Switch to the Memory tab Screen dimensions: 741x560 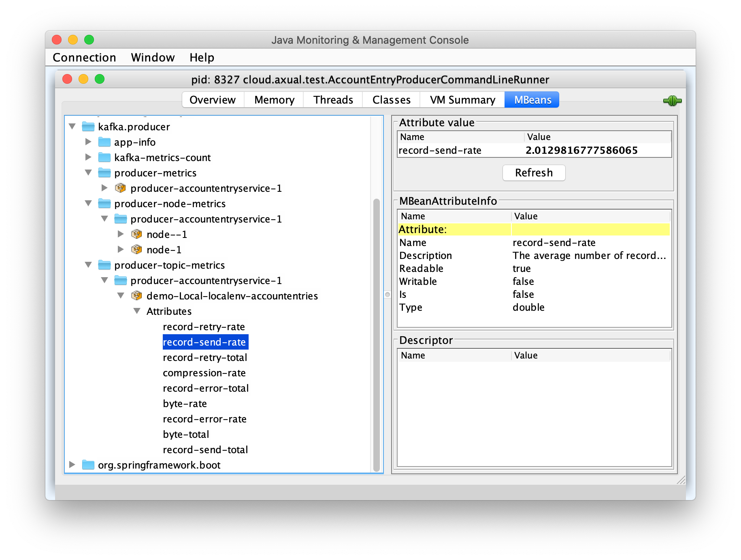[274, 100]
